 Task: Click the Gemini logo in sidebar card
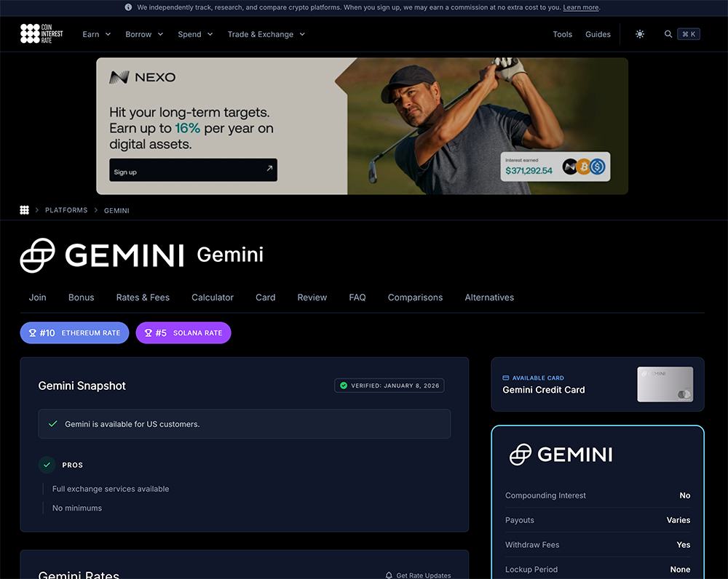click(x=561, y=454)
